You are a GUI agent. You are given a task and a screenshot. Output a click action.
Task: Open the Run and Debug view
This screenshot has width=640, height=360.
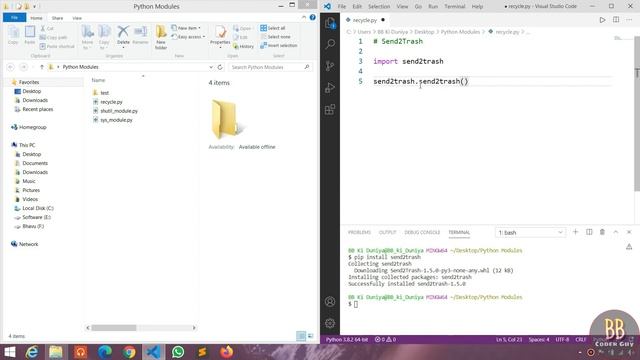(330, 88)
